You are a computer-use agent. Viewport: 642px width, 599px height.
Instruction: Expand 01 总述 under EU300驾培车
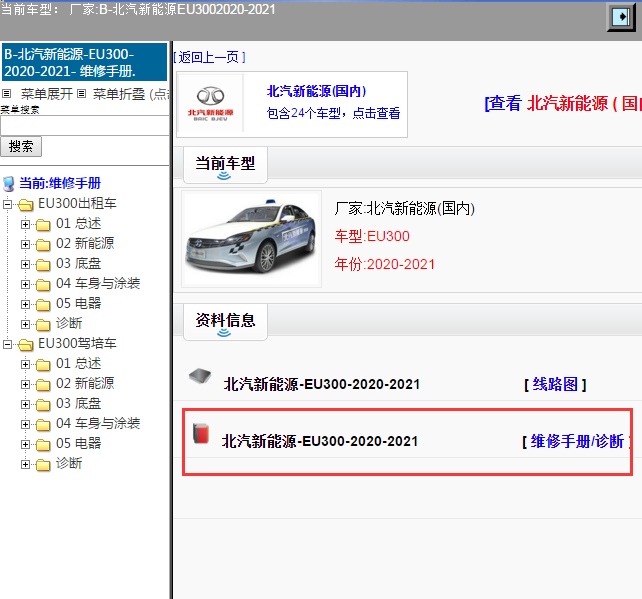click(x=25, y=364)
